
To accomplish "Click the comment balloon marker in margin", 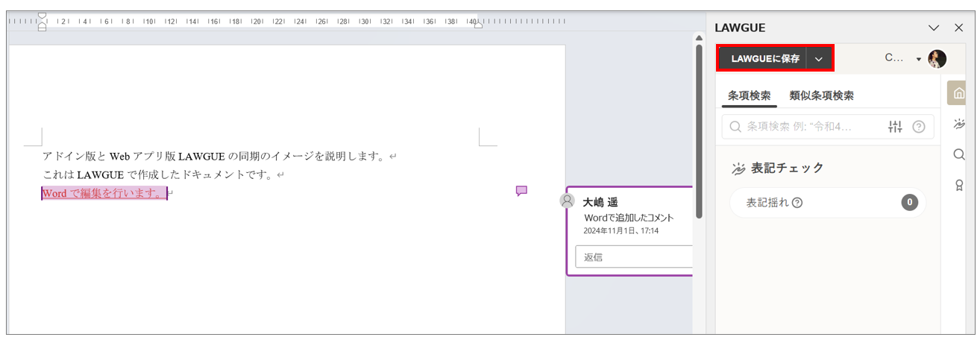I will [x=521, y=191].
